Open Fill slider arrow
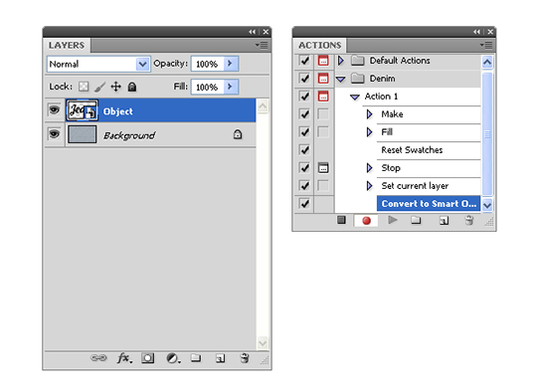 (x=231, y=87)
